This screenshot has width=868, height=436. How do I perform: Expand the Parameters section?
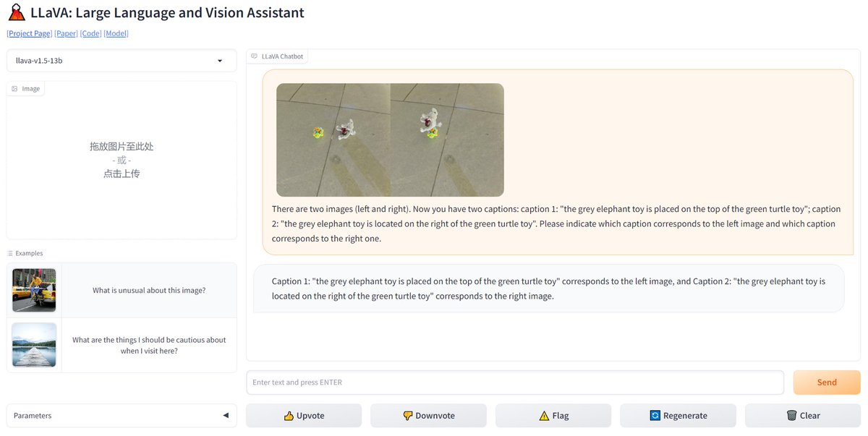122,415
